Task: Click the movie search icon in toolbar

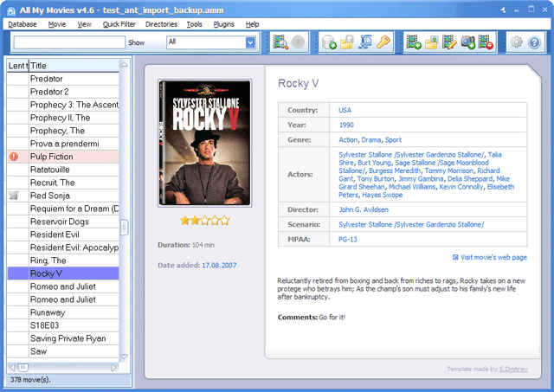Action: click(280, 42)
